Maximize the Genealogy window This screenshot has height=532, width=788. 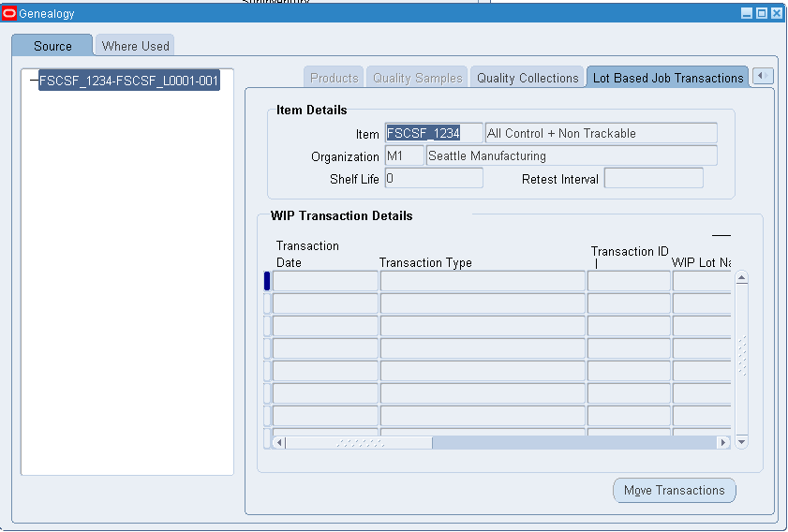[x=762, y=13]
